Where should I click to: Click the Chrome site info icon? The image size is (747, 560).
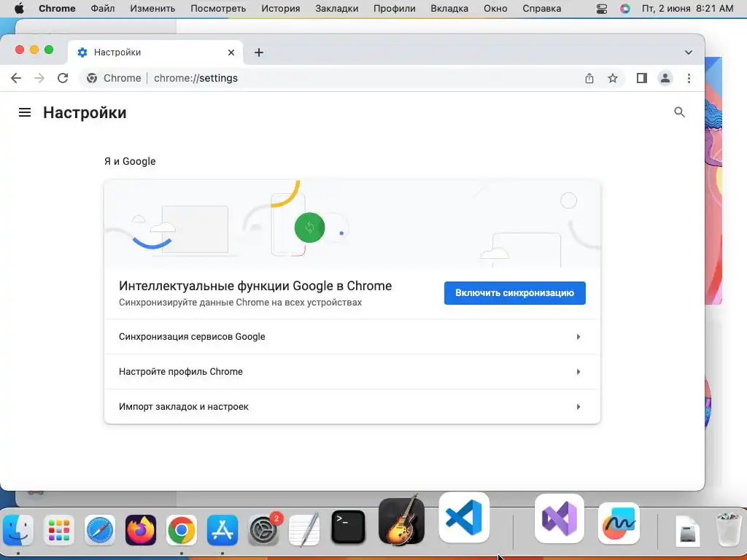coord(92,78)
